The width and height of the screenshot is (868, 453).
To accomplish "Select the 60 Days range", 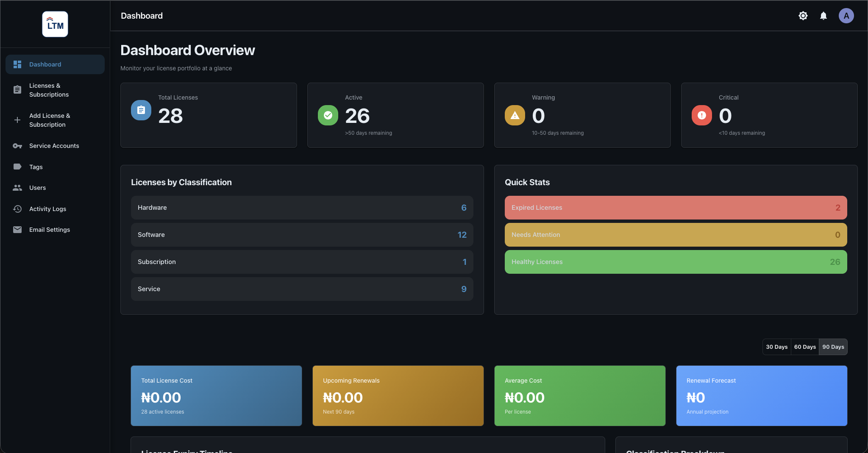I will 805,347.
